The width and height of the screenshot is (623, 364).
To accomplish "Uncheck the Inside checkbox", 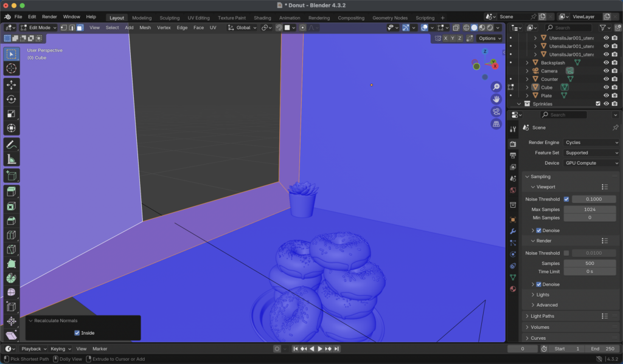I will (77, 333).
